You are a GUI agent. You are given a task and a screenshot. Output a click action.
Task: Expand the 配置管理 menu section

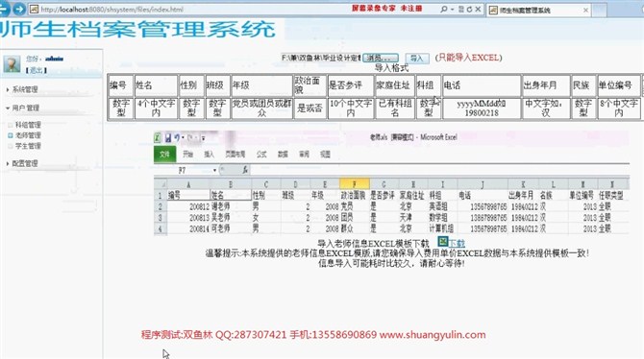(x=23, y=163)
